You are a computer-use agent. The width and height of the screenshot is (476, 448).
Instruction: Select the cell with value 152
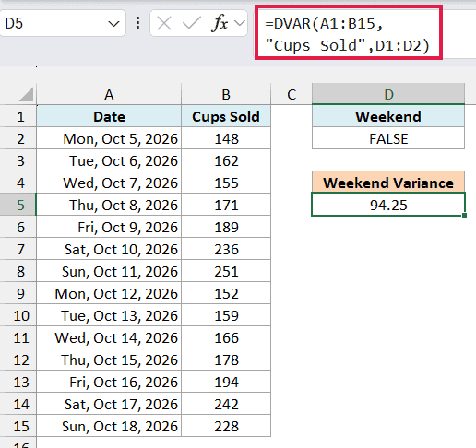[226, 293]
